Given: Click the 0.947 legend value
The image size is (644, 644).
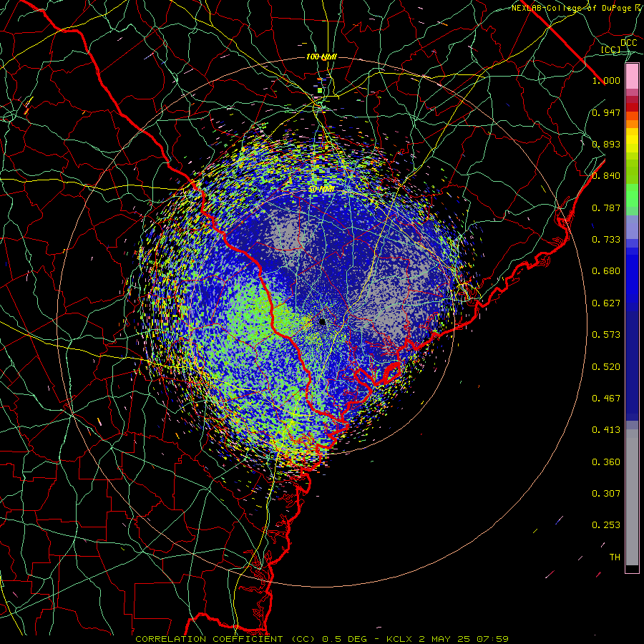Looking at the screenshot, I should pyautogui.click(x=606, y=112).
